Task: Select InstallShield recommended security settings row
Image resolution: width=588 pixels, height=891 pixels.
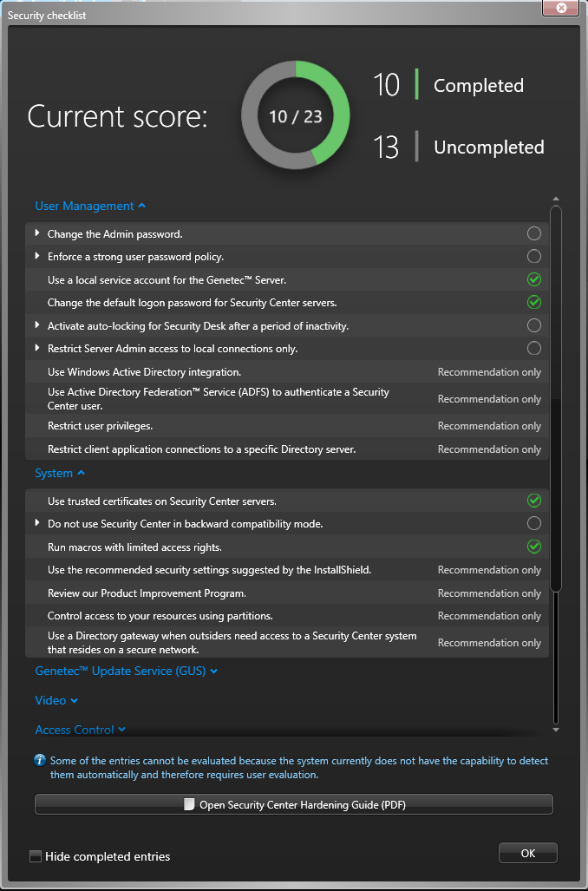Action: 287,570
